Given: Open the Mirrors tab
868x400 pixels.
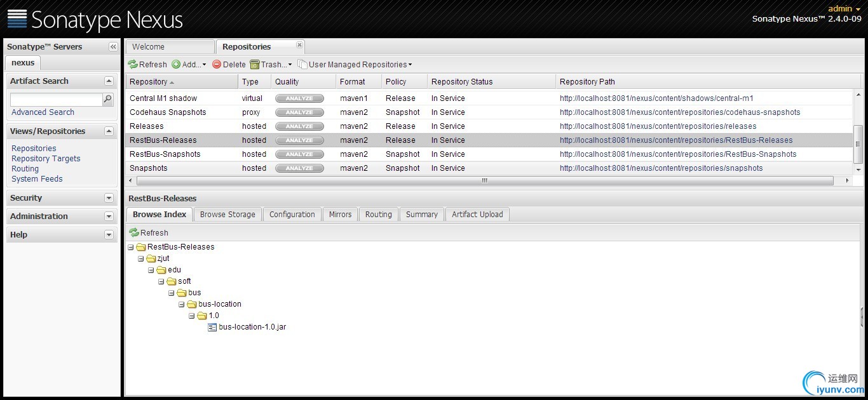Looking at the screenshot, I should coord(340,215).
